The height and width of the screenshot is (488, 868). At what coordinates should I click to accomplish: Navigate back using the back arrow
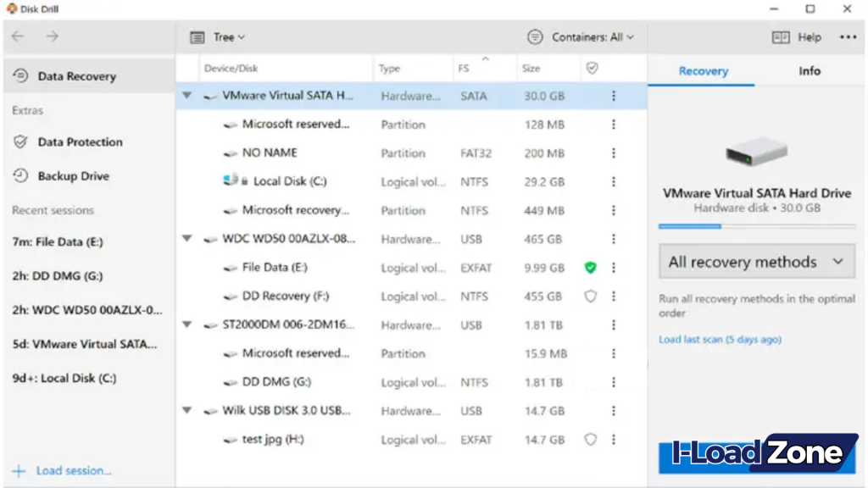click(x=17, y=36)
